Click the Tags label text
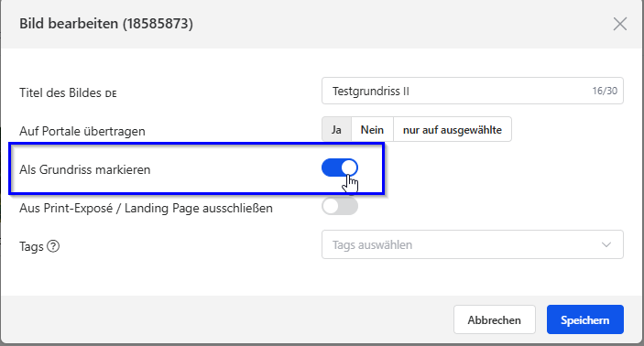This screenshot has height=346, width=644. (31, 246)
